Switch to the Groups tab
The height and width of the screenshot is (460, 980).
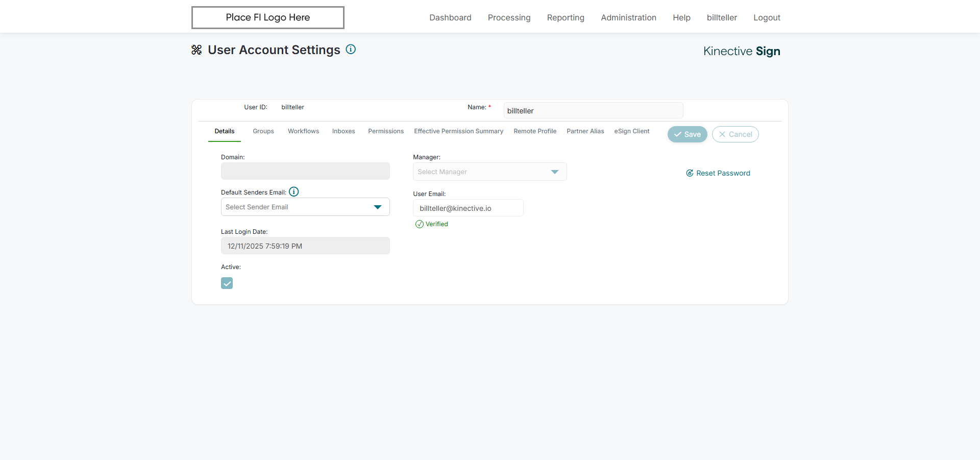(x=263, y=131)
